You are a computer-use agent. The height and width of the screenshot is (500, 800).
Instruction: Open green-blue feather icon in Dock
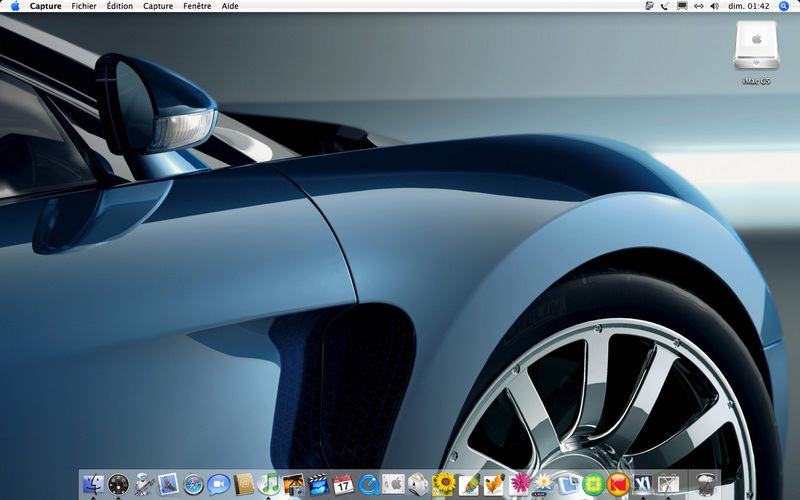(x=469, y=484)
